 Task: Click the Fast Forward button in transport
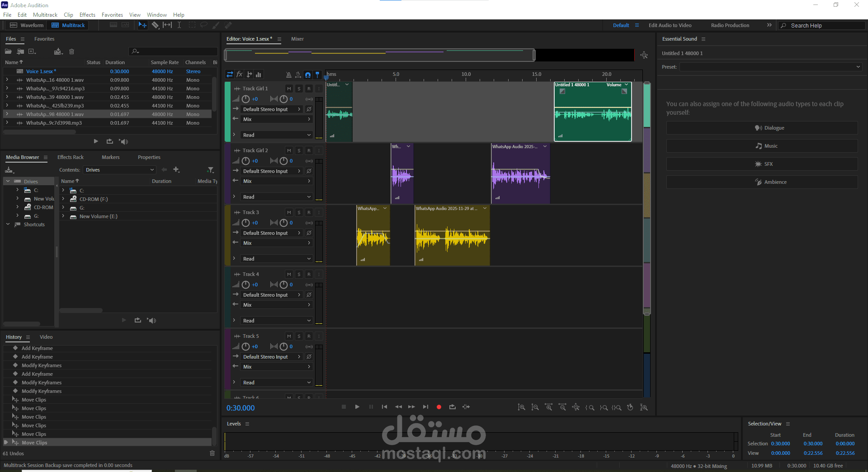[411, 407]
